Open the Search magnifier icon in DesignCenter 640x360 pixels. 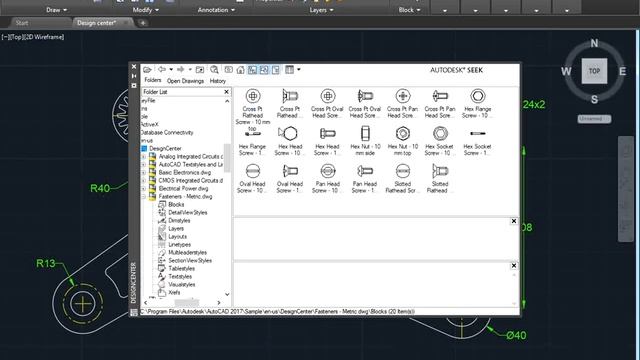tap(214, 70)
